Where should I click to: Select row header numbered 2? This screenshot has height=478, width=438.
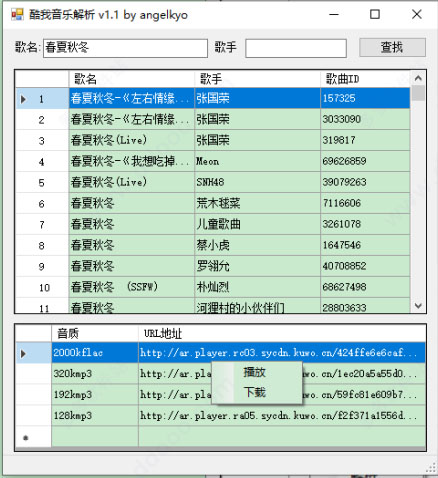(x=42, y=120)
